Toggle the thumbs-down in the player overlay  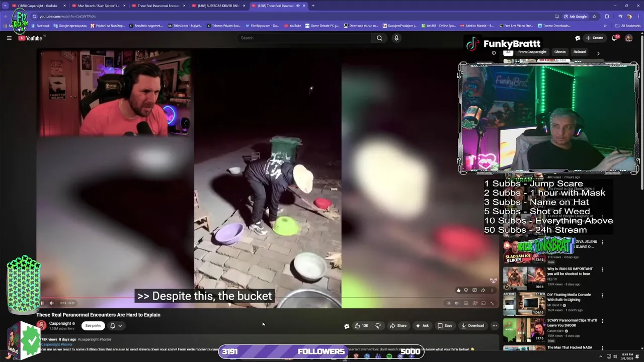tap(466, 290)
